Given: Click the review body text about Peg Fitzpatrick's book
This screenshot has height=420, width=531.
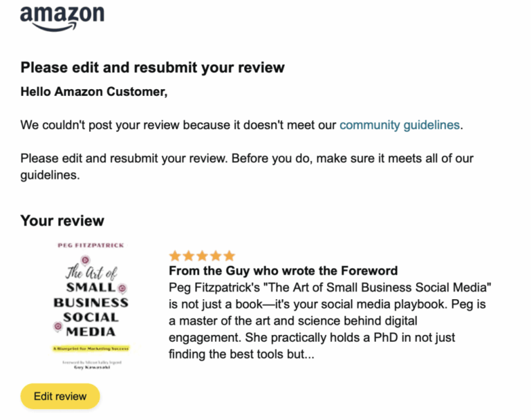Looking at the screenshot, I should 330,321.
